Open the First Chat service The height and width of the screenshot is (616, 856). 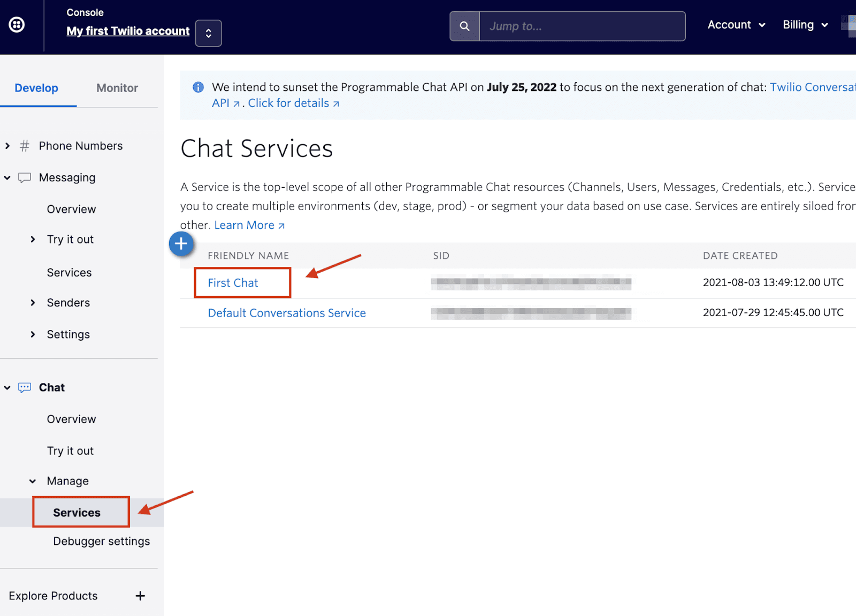pos(232,283)
